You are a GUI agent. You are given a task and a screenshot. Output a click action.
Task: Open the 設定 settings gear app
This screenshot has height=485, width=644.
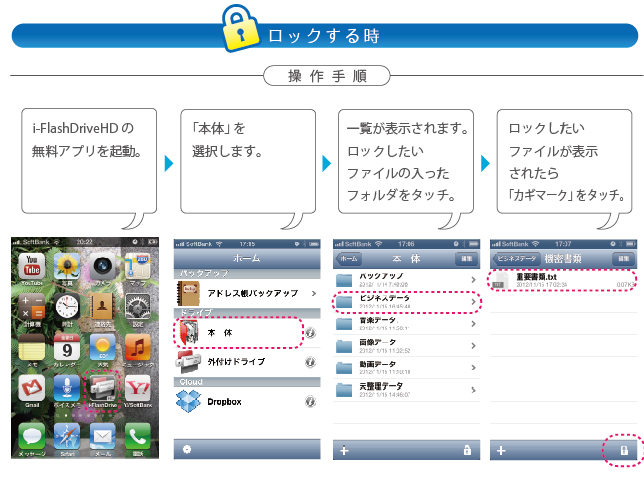[x=138, y=306]
